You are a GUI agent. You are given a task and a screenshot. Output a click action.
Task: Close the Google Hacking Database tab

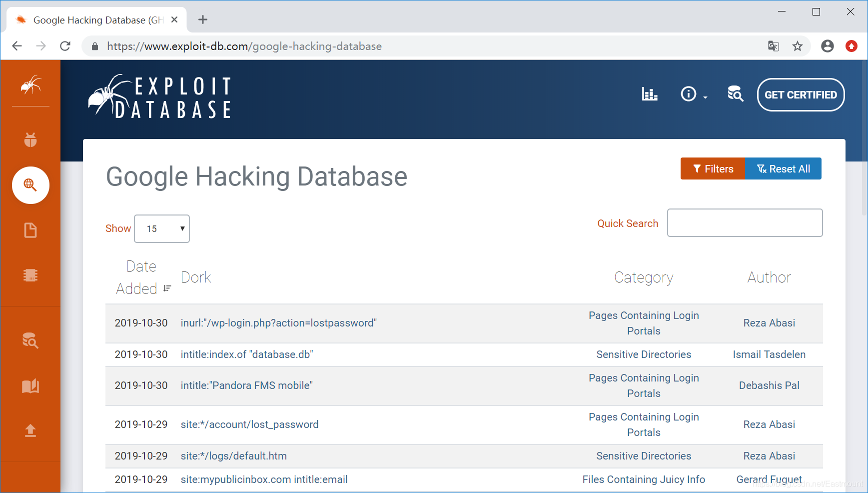point(174,19)
